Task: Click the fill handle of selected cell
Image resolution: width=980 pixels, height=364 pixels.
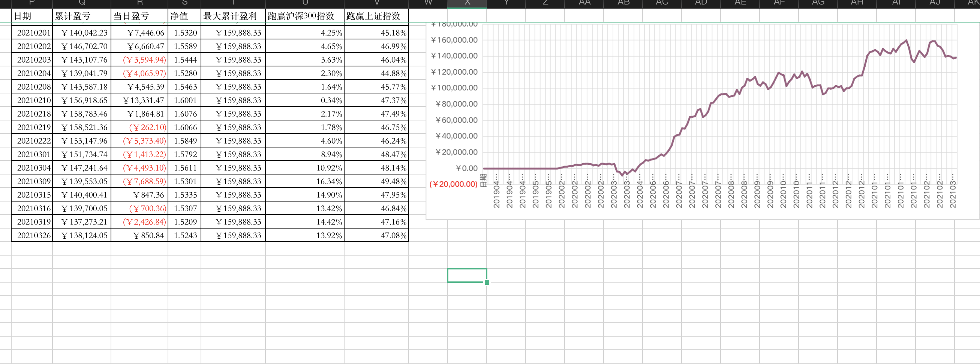Action: pos(487,283)
